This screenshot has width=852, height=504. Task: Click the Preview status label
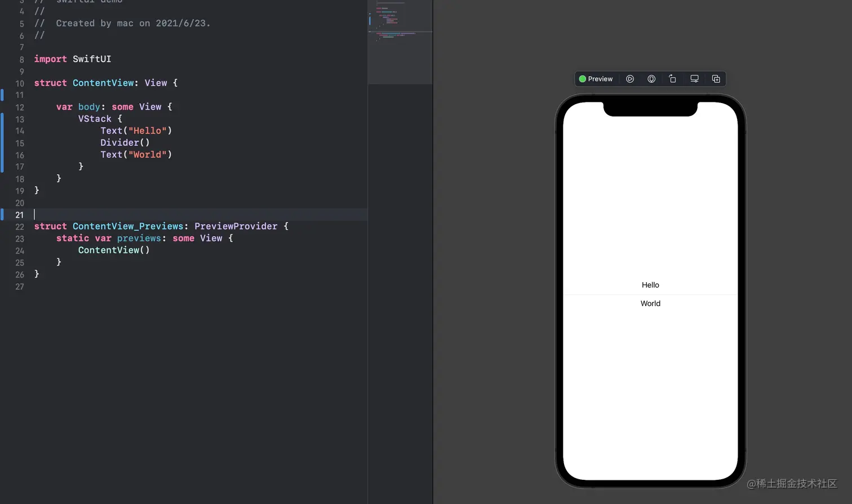tap(596, 79)
